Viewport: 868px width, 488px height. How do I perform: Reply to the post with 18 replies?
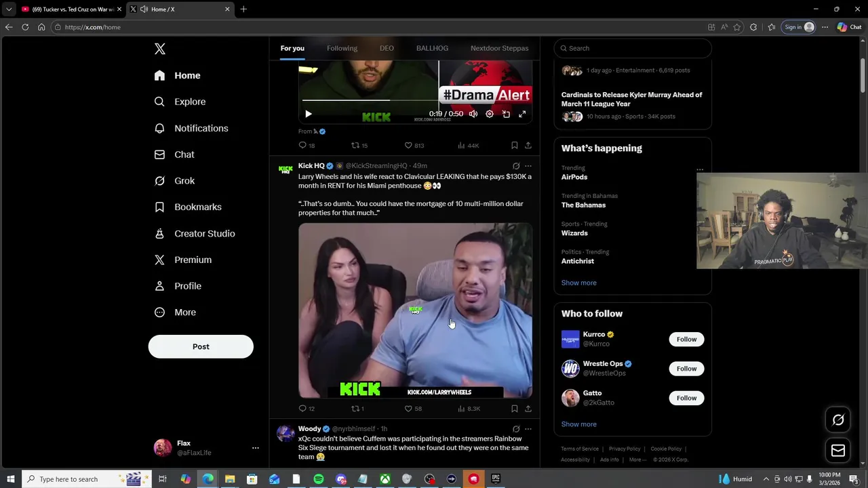click(x=307, y=145)
